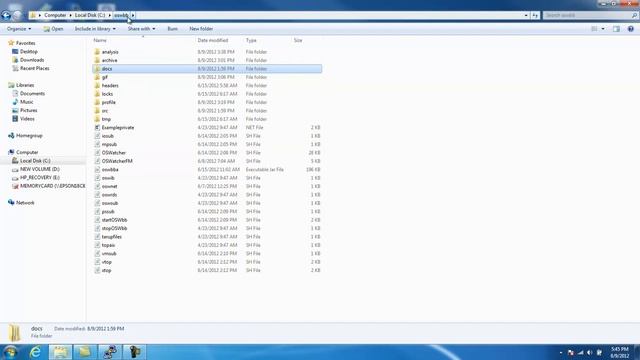The image size is (640, 360).
Task: Open Desktop under Favorites
Action: pyautogui.click(x=29, y=51)
